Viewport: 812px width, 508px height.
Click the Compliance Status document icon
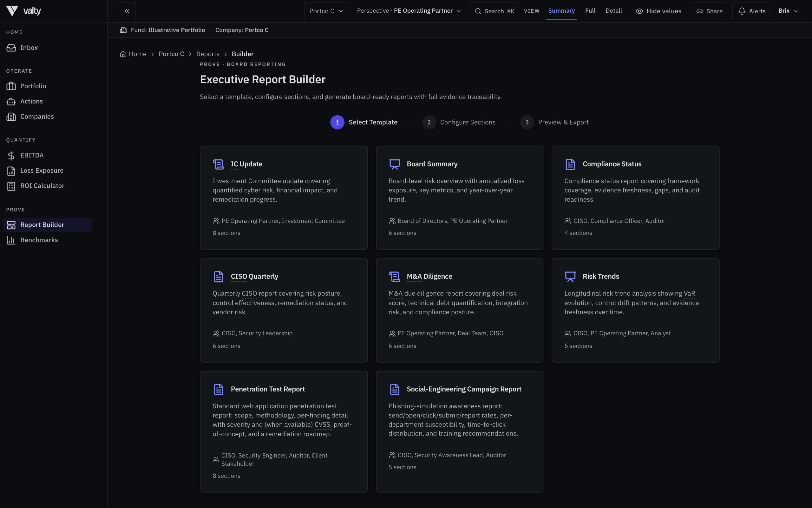(x=570, y=164)
